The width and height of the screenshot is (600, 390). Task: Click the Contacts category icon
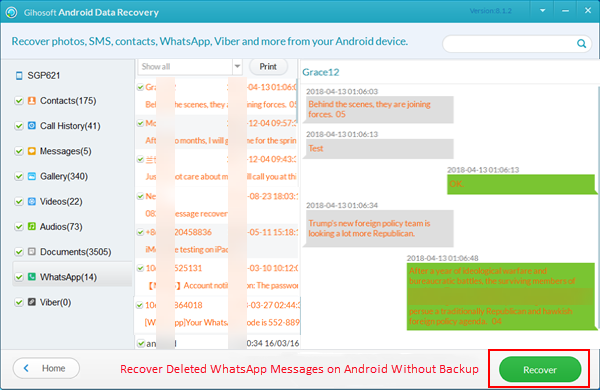point(32,101)
